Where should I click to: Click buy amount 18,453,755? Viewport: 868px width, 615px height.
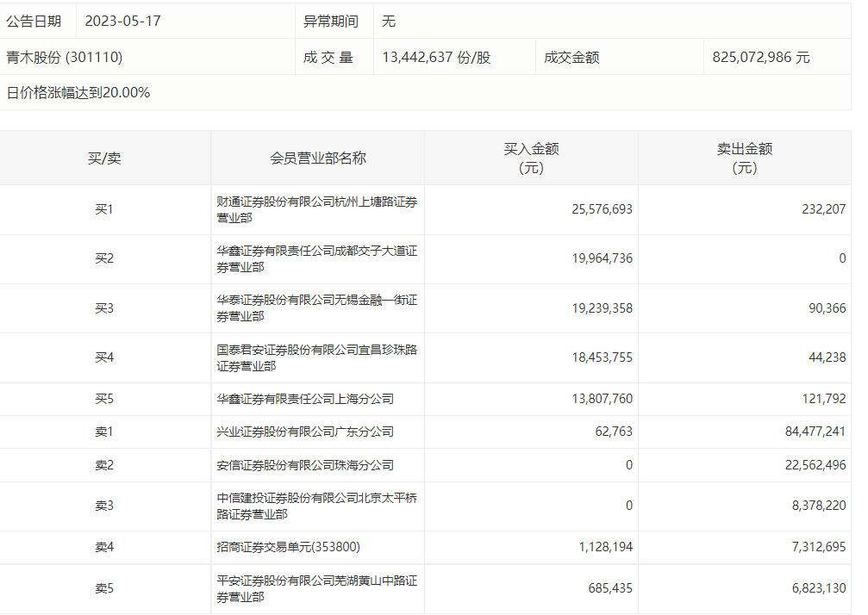pos(602,357)
